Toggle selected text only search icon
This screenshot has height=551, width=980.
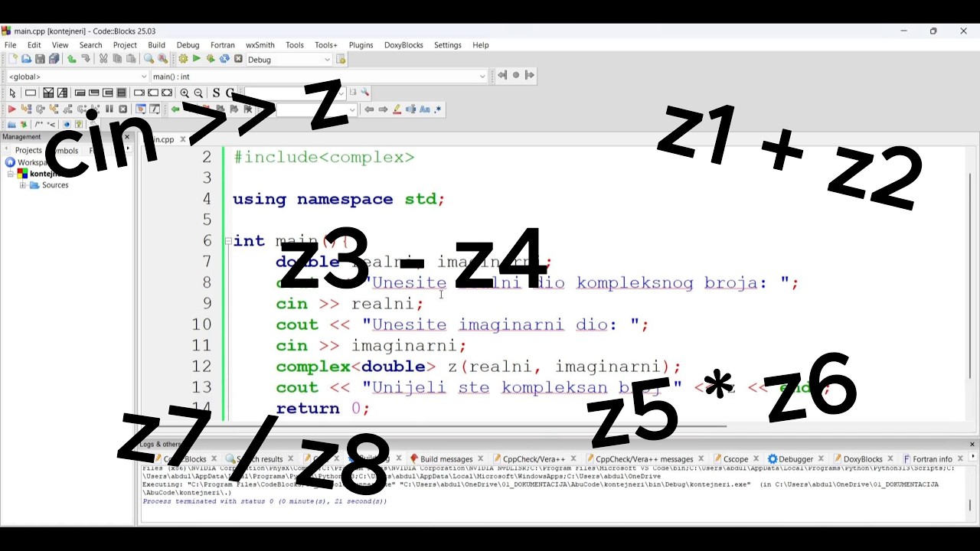(x=411, y=109)
